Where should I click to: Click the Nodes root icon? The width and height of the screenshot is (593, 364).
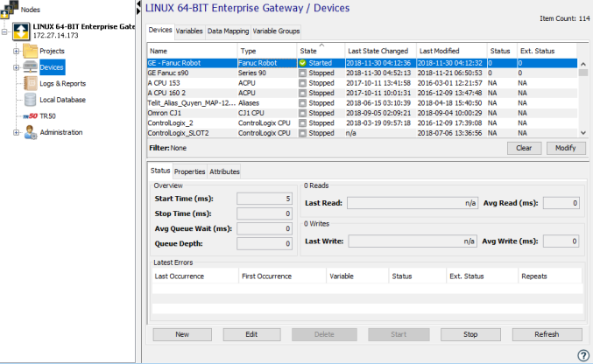pos(11,9)
